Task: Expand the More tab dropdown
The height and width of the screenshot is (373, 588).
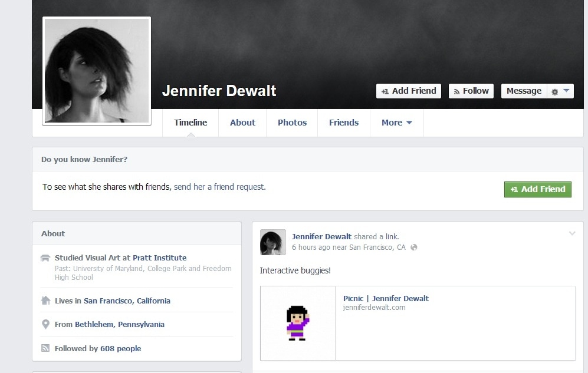Action: (396, 123)
